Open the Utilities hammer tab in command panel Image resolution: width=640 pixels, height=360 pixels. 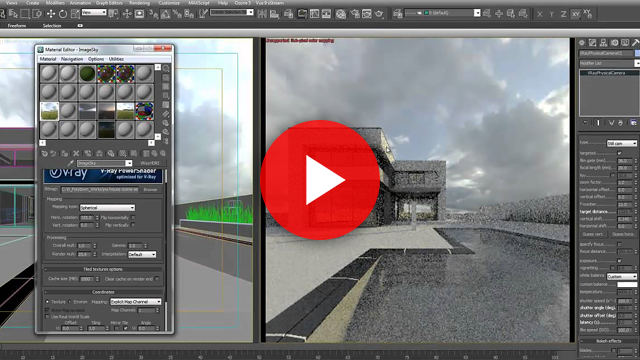636,42
